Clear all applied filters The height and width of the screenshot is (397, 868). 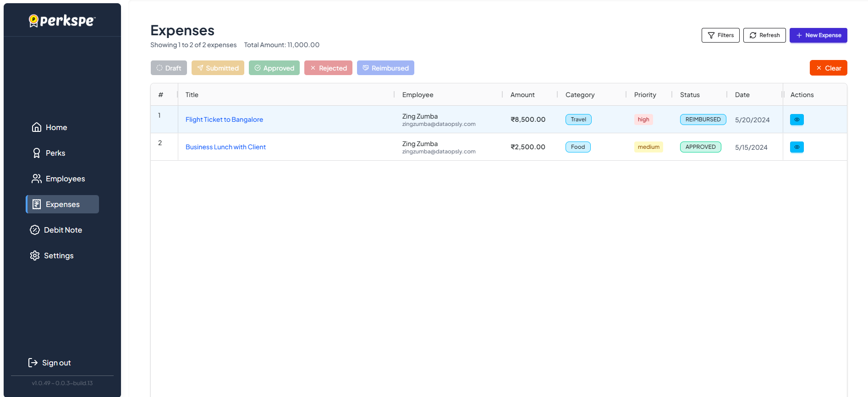(x=828, y=68)
